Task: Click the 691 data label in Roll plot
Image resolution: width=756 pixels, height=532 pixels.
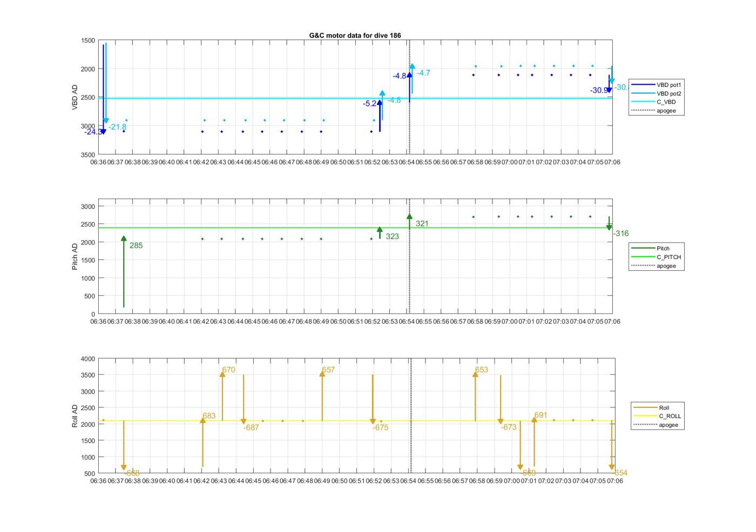Action: coord(541,415)
